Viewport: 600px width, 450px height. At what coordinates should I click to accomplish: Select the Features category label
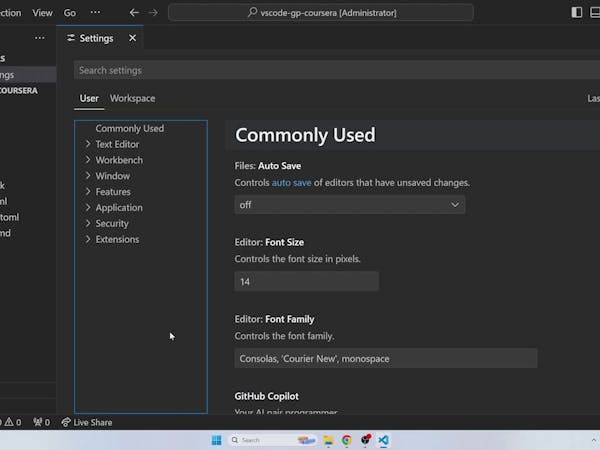[x=113, y=192]
